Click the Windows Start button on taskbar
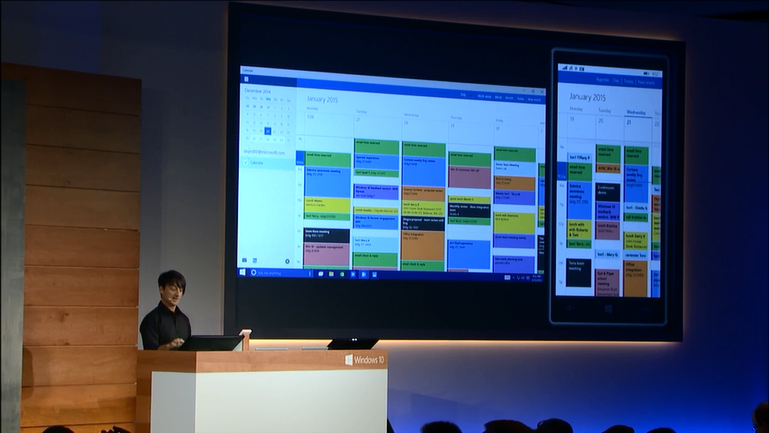 click(x=242, y=272)
